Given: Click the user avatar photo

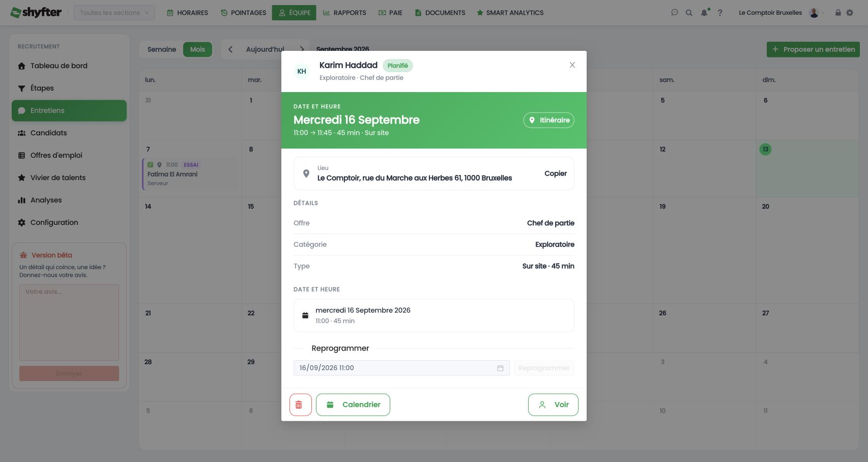Looking at the screenshot, I should (814, 13).
